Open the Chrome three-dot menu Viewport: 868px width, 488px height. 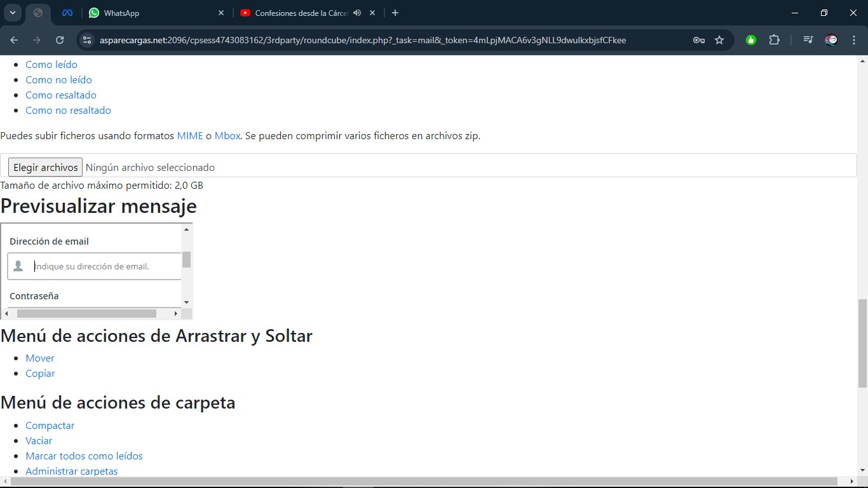[854, 40]
